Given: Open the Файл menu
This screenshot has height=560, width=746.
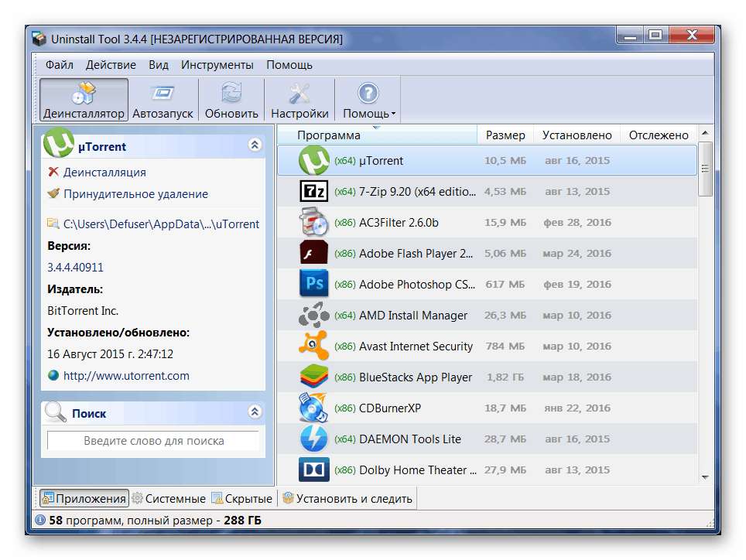Looking at the screenshot, I should click(60, 65).
